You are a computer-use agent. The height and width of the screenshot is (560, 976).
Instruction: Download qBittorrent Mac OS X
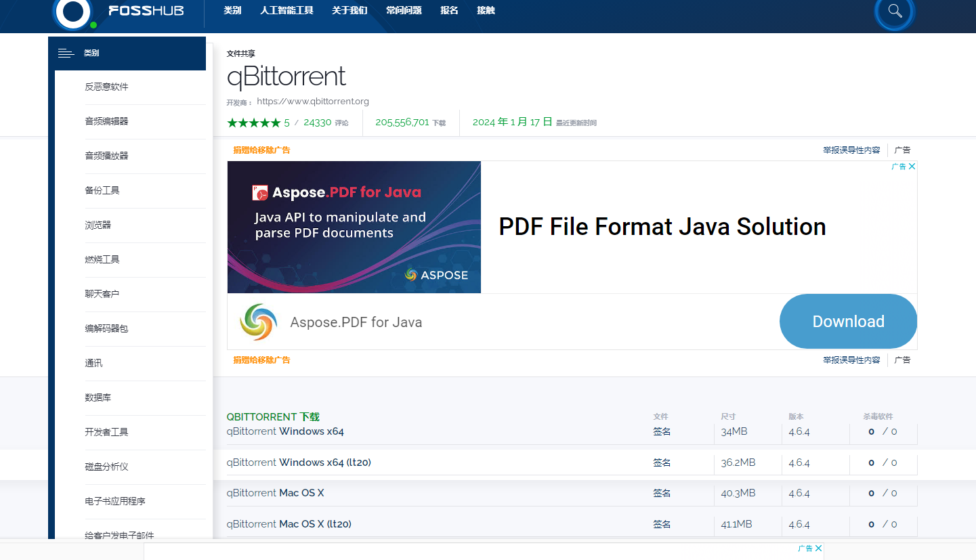pyautogui.click(x=276, y=493)
